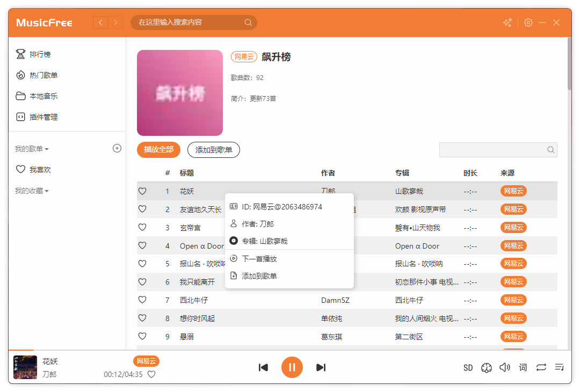Image resolution: width=580 pixels, height=392 pixels.
Task: Click the vertical scrollbar of song list
Action: (x=569, y=63)
